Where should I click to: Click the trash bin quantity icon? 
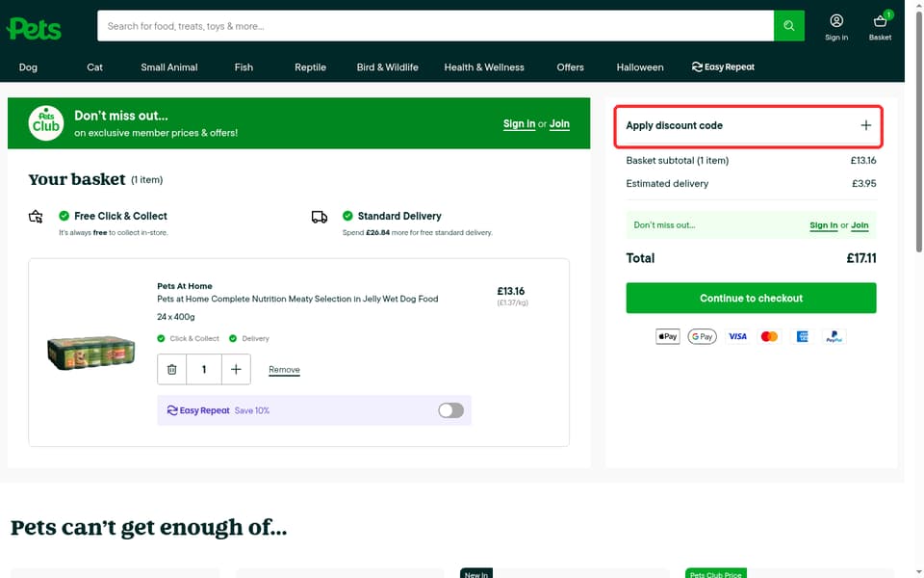click(x=171, y=369)
